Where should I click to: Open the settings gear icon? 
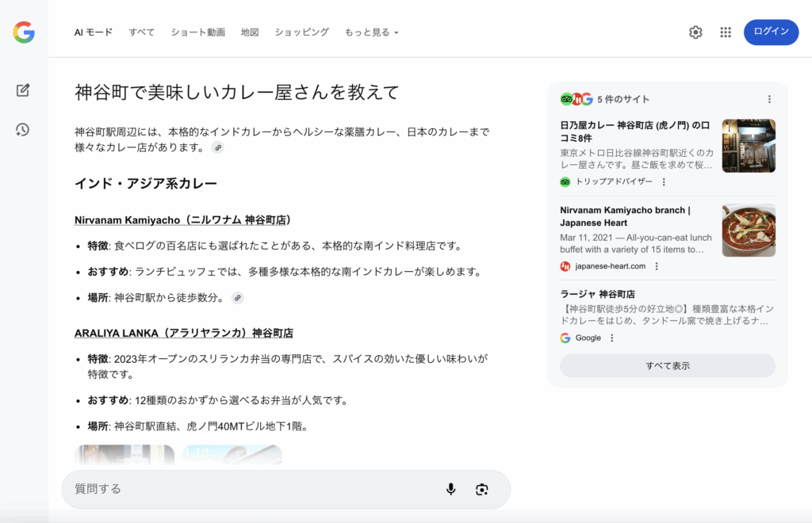[x=695, y=32]
